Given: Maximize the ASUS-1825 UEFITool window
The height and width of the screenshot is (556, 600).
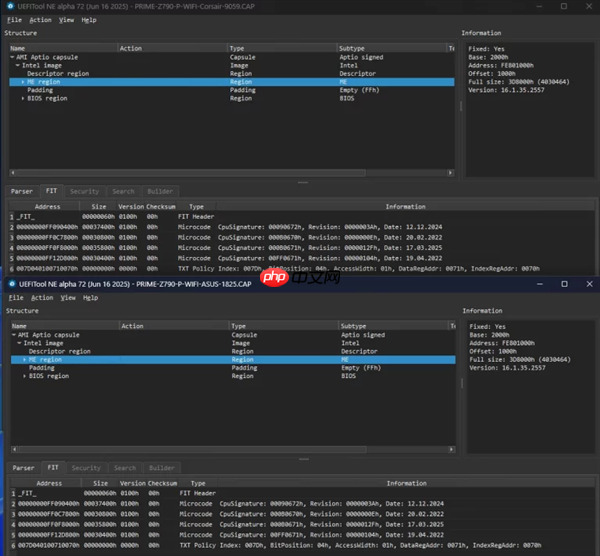Looking at the screenshot, I should (564, 284).
